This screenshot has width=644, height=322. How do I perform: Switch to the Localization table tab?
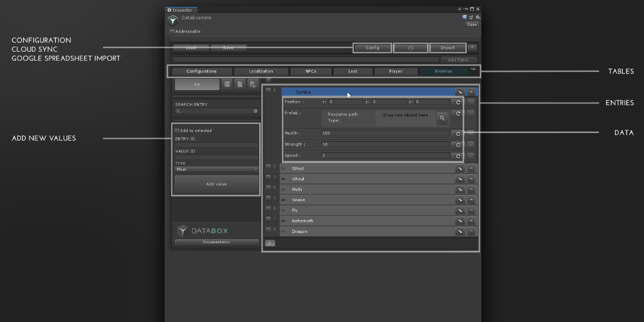[x=261, y=71]
